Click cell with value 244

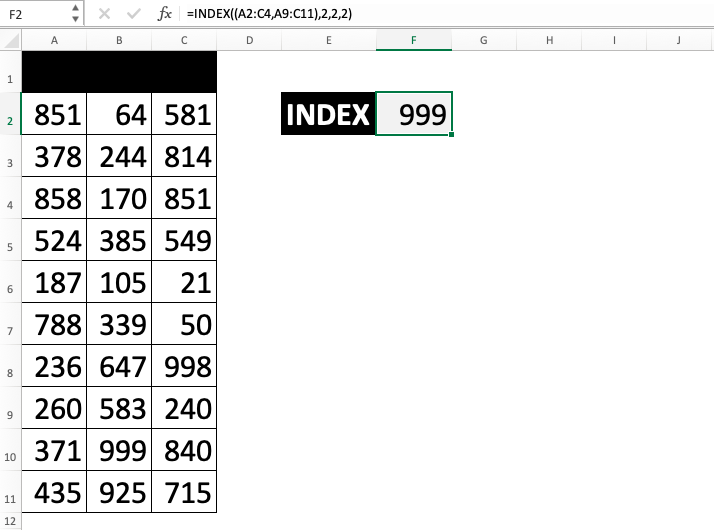pos(119,156)
